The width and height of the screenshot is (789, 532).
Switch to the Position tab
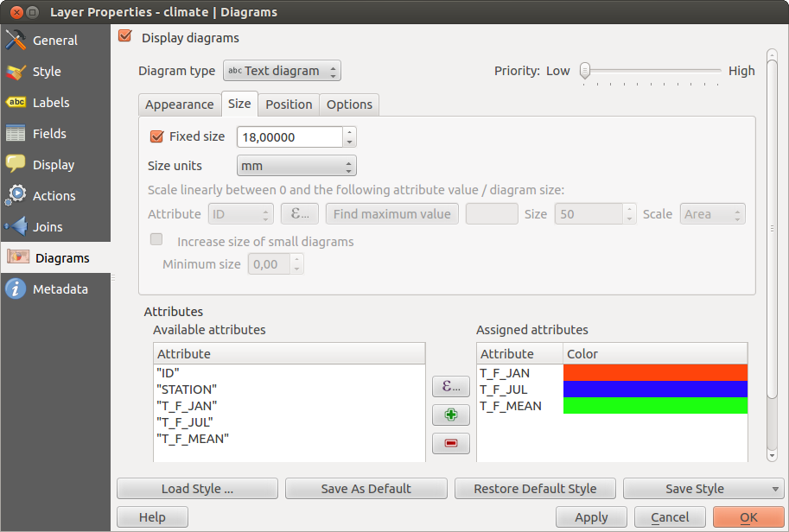[x=289, y=104]
